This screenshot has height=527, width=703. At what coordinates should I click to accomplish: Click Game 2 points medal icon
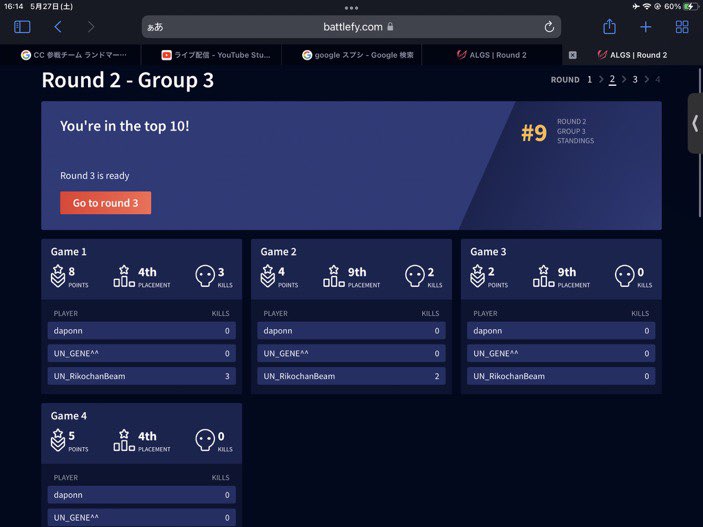click(x=268, y=276)
